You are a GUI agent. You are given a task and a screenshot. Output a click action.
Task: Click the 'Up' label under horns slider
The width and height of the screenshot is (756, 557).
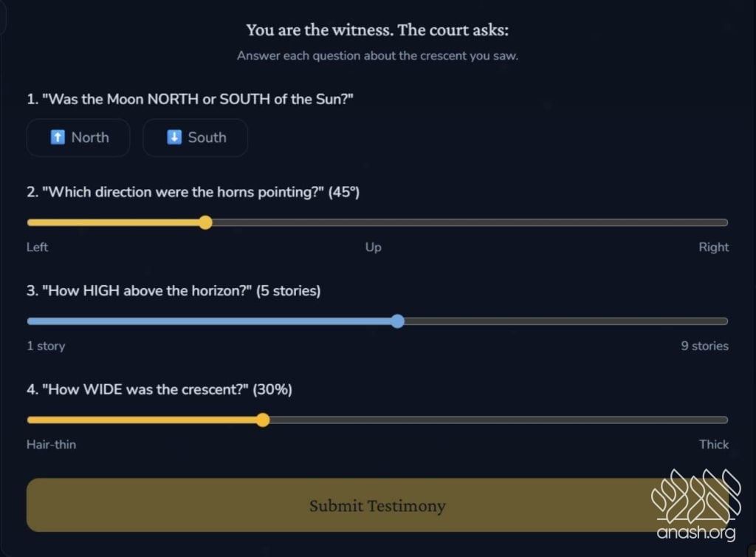pos(374,247)
